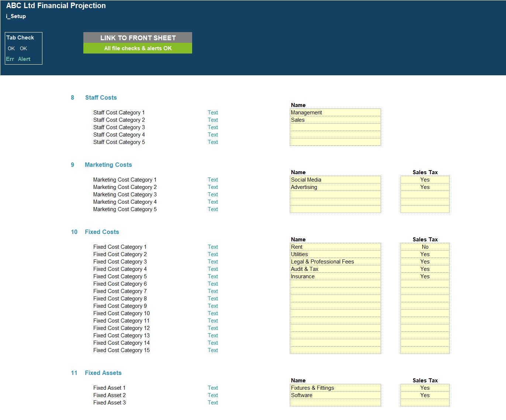Select the Fixed Cost Category 3 label

coord(120,262)
